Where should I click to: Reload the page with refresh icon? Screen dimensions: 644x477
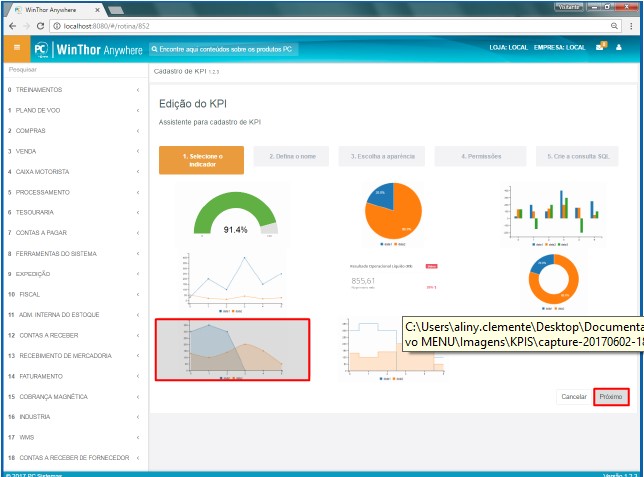40,26
